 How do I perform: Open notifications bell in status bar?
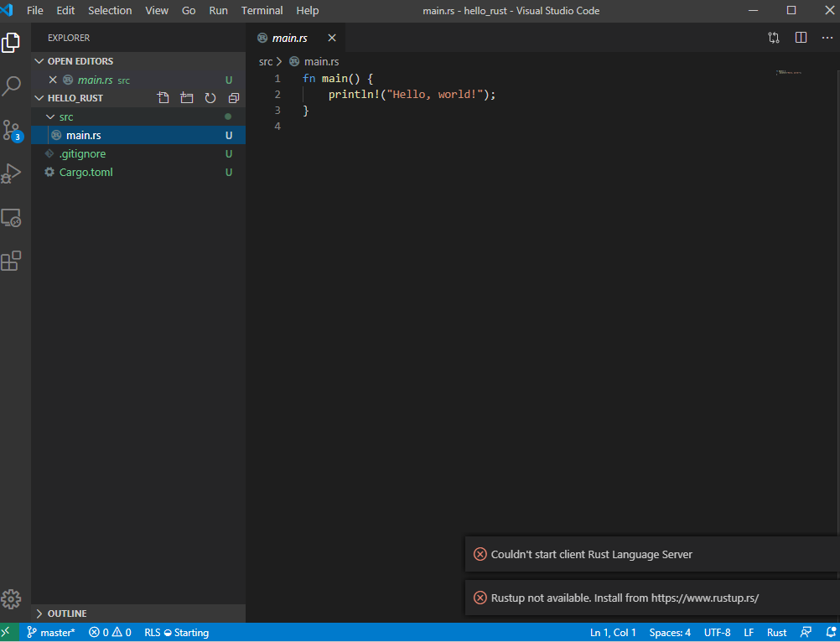[831, 633]
